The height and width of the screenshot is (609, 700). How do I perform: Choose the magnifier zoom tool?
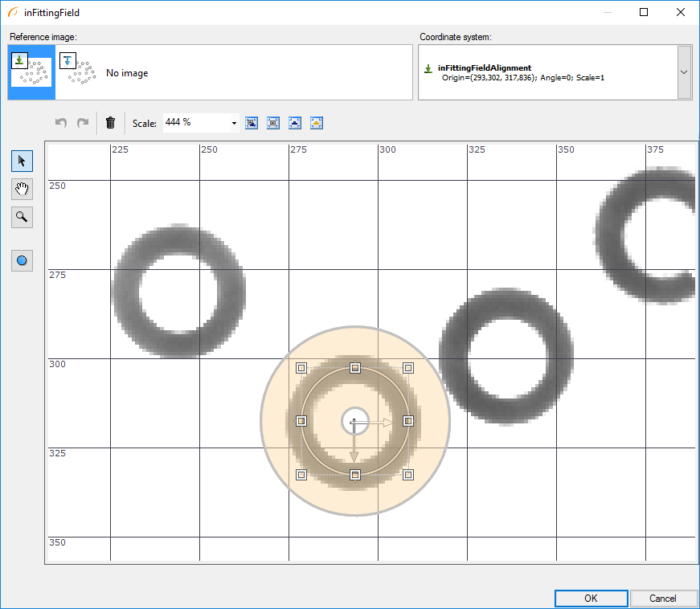pyautogui.click(x=22, y=216)
